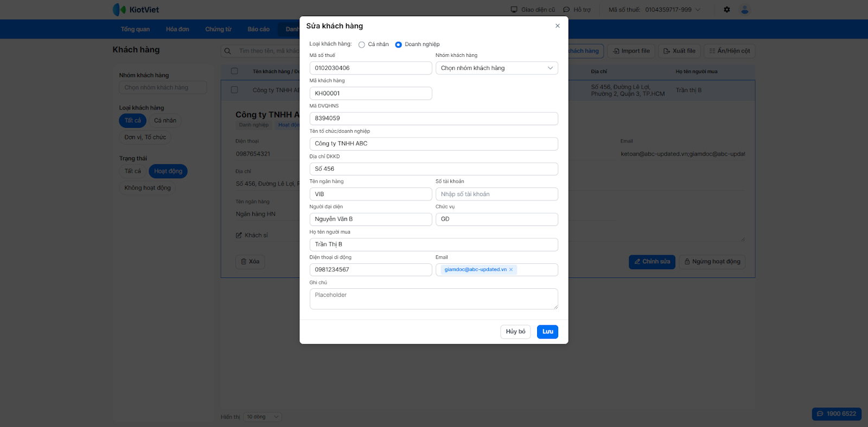Click the KiotViet logo

click(136, 10)
